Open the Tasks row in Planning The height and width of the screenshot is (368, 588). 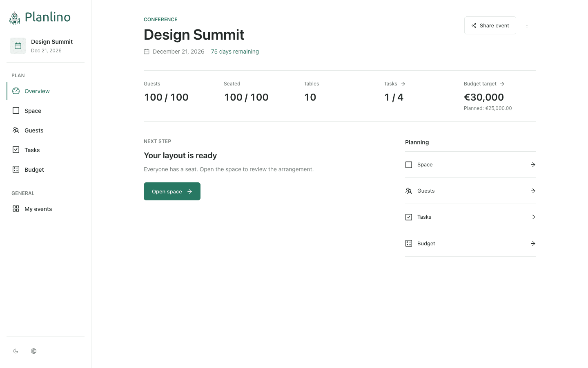point(470,217)
